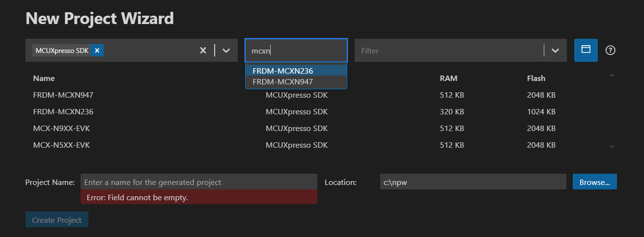Click the Filter text field

click(x=447, y=51)
